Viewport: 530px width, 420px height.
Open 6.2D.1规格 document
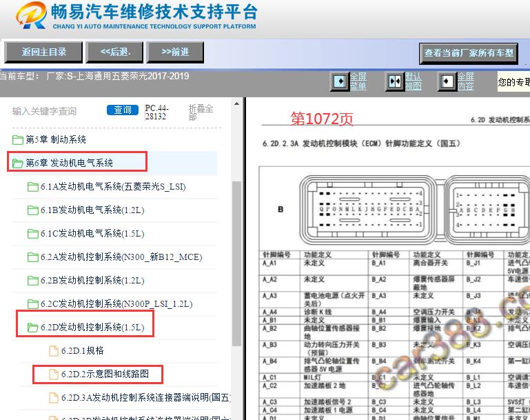tap(83, 350)
